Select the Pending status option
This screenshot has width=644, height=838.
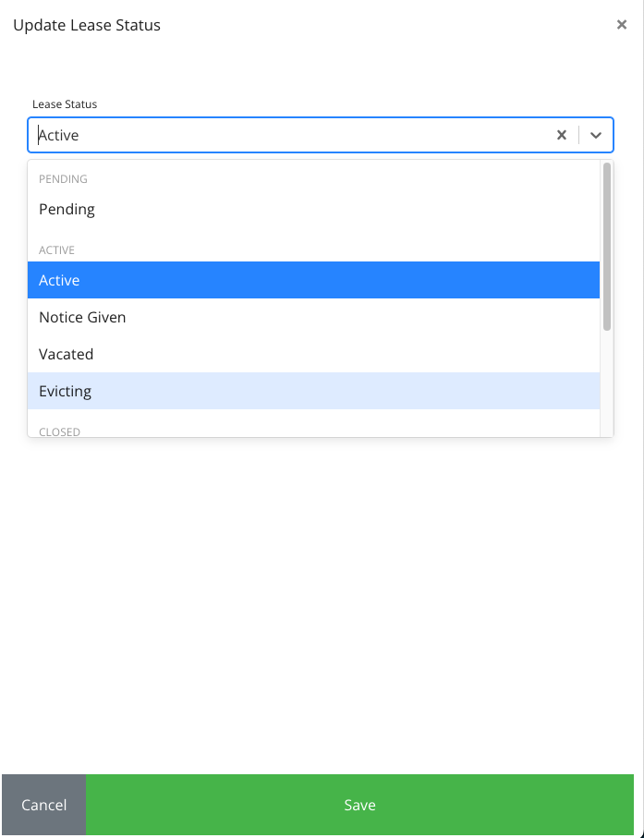point(67,209)
